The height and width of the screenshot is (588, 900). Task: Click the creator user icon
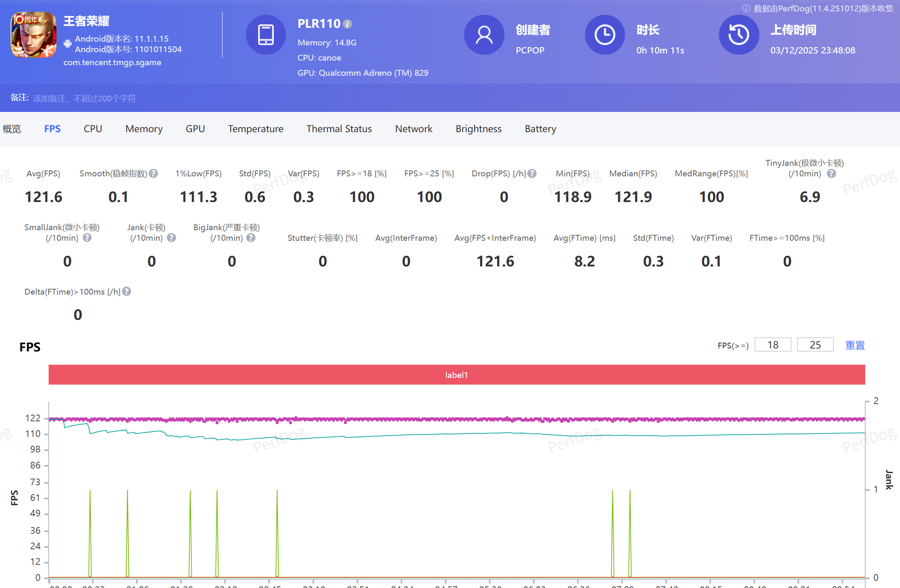pyautogui.click(x=484, y=35)
